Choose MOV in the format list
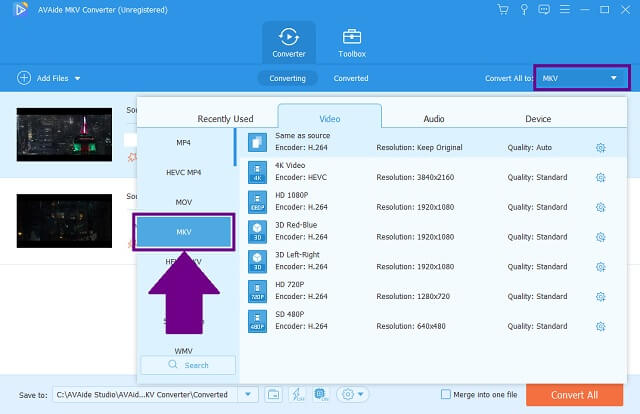 [x=184, y=202]
